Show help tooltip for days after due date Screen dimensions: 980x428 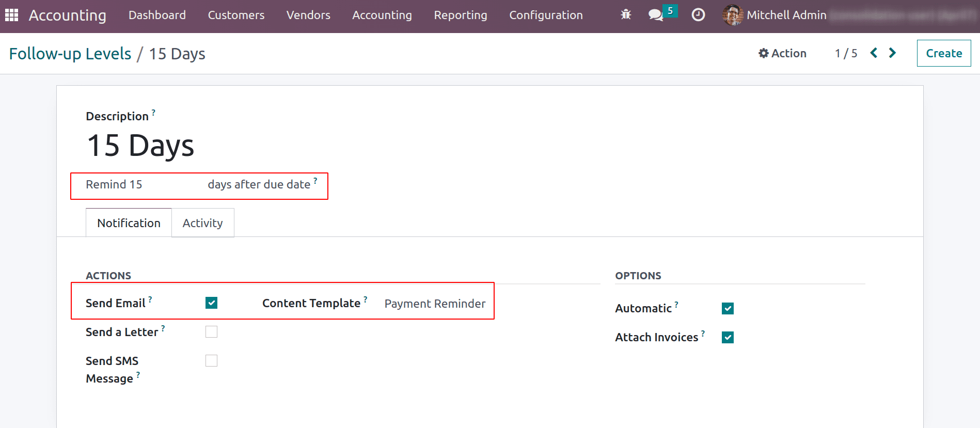(x=315, y=180)
